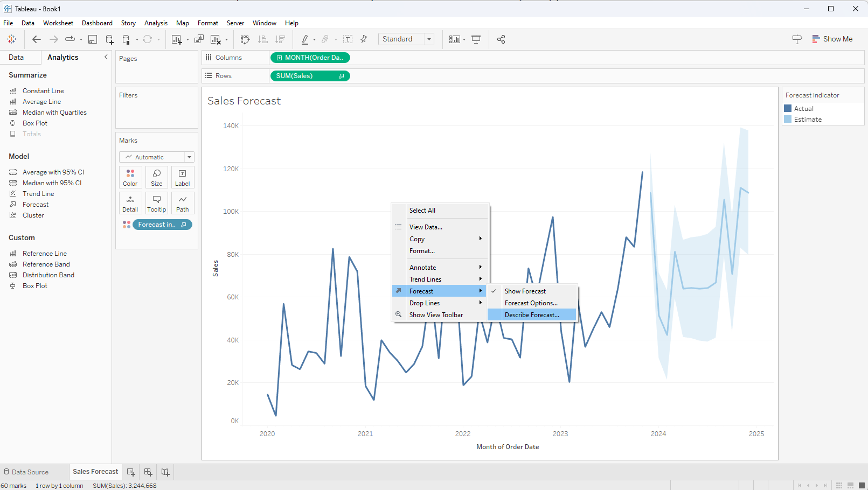The width and height of the screenshot is (868, 490).
Task: Switch to the Data Source tab
Action: [x=30, y=472]
